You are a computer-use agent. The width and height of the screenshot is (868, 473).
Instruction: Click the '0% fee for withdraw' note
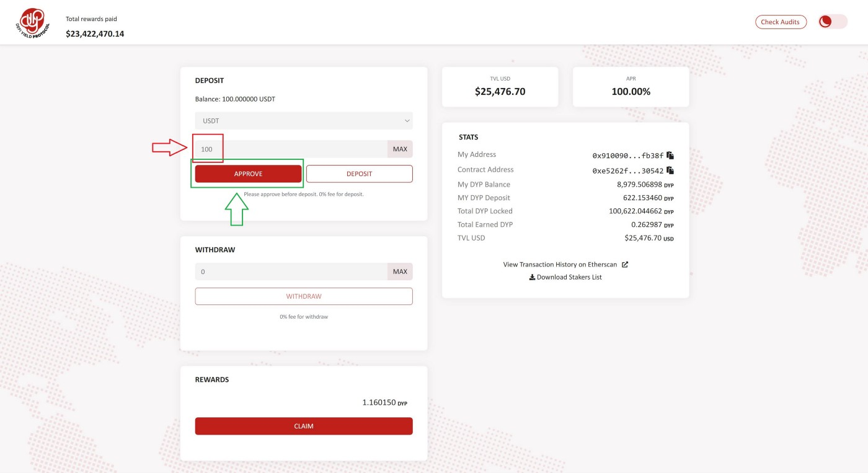[304, 317]
